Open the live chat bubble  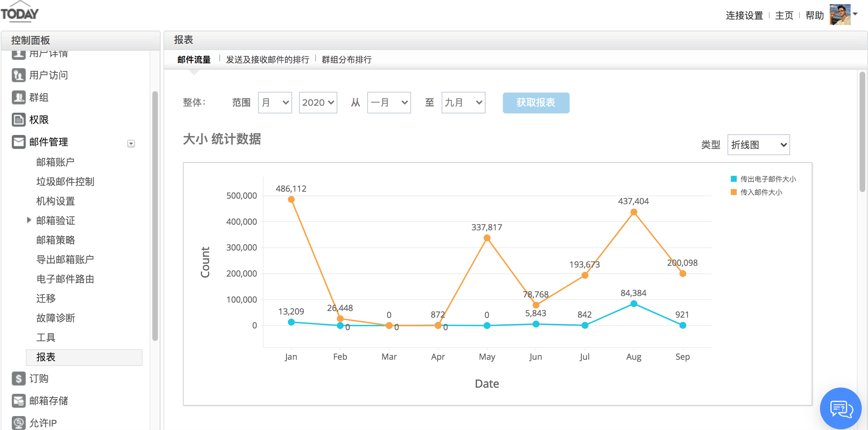840,408
